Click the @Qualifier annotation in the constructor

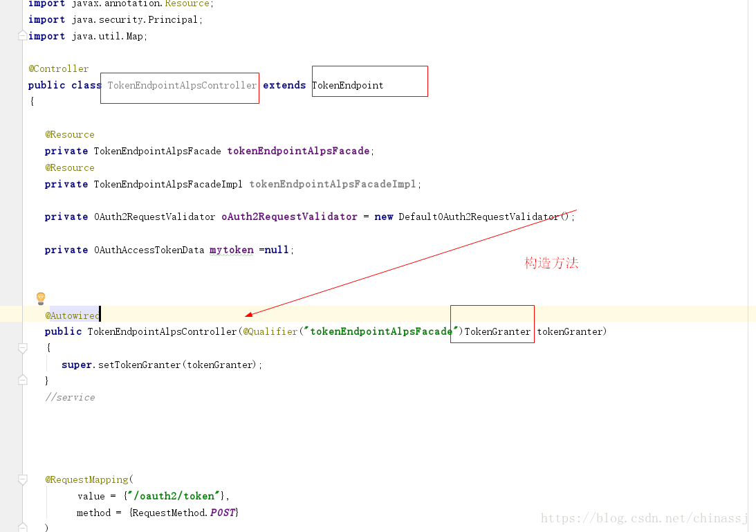tap(270, 331)
